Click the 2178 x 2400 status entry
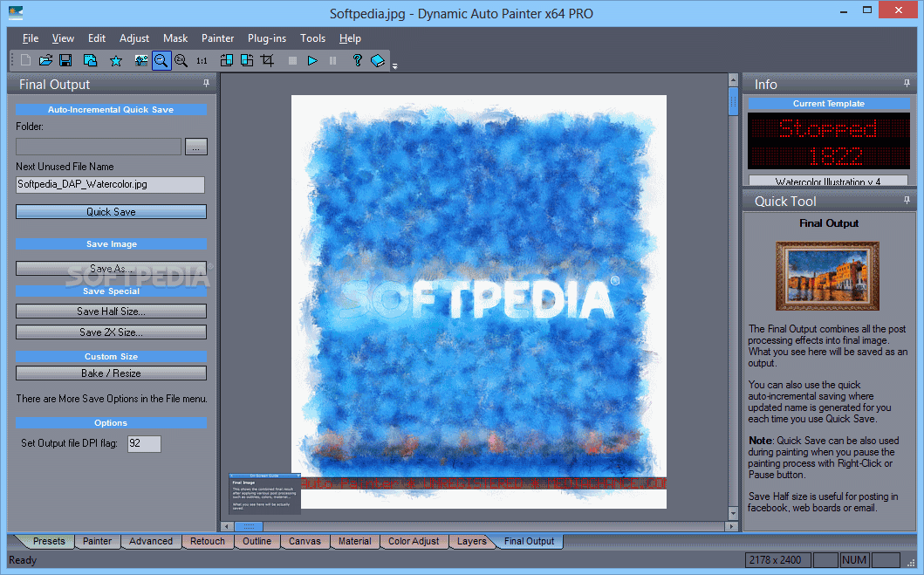 [777, 559]
